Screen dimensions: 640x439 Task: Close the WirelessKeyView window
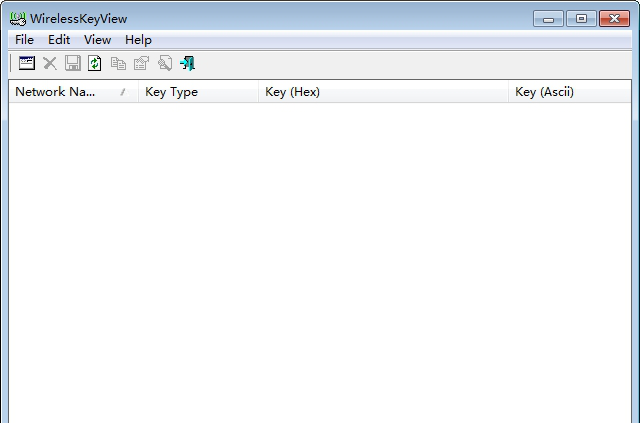pos(614,19)
